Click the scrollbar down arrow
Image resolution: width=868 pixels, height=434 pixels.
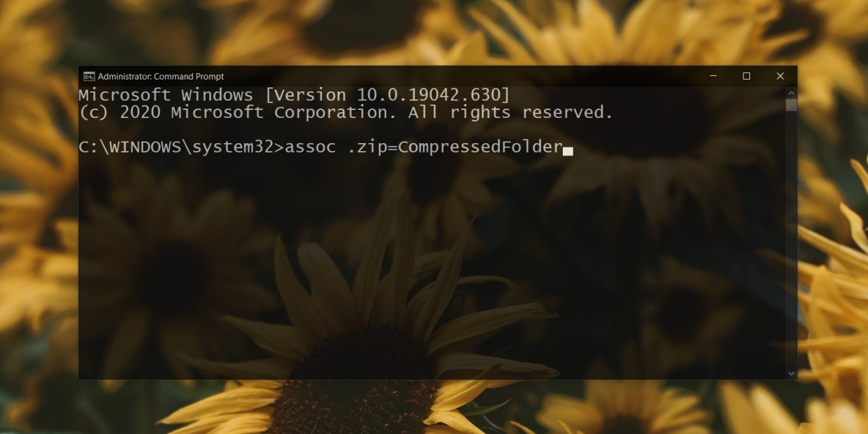coord(791,373)
